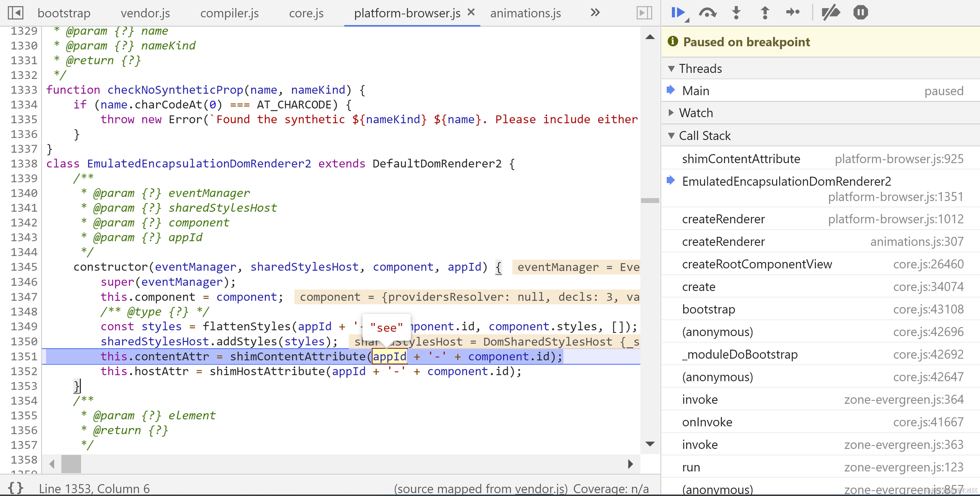Switch to the core.js tab
Image resolution: width=980 pixels, height=496 pixels.
[x=306, y=13]
